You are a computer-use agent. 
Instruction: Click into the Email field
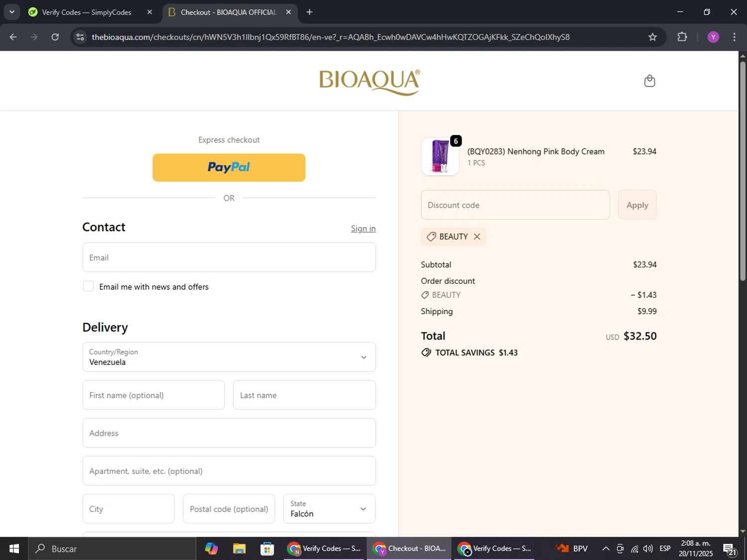[x=229, y=257]
